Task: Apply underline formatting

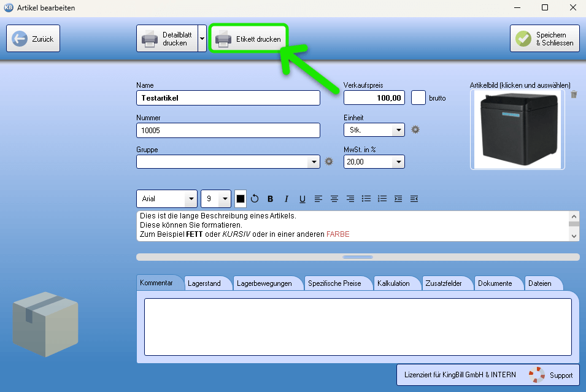Action: [x=303, y=199]
